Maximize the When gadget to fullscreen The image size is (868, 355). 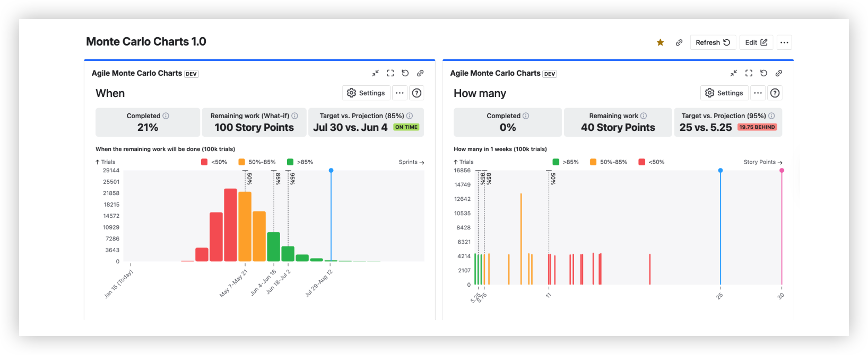[390, 73]
